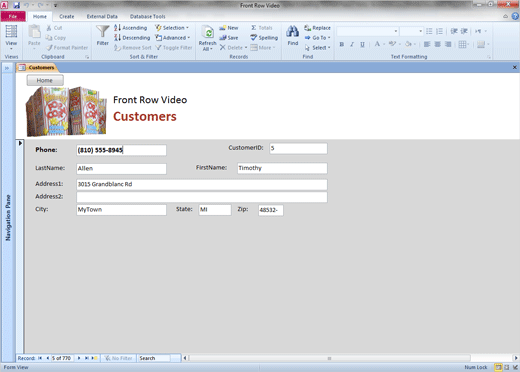Click the numbered list icon
This screenshot has height=372, width=520.
point(439,31)
